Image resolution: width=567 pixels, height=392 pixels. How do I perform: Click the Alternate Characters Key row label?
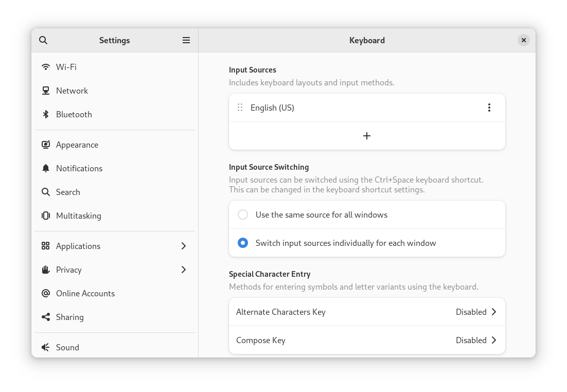(280, 312)
